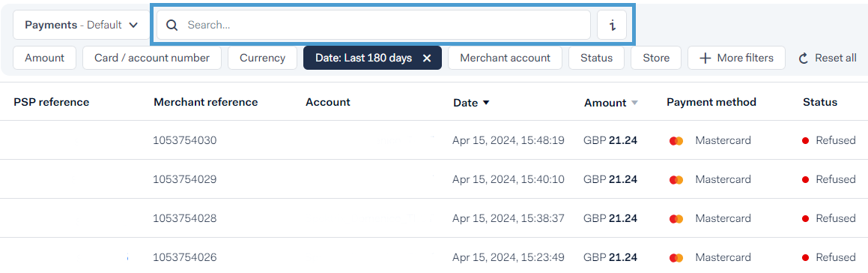Click Mastercard logo on the 15:48:19 payment
This screenshot has width=868, height=273.
[x=676, y=141]
